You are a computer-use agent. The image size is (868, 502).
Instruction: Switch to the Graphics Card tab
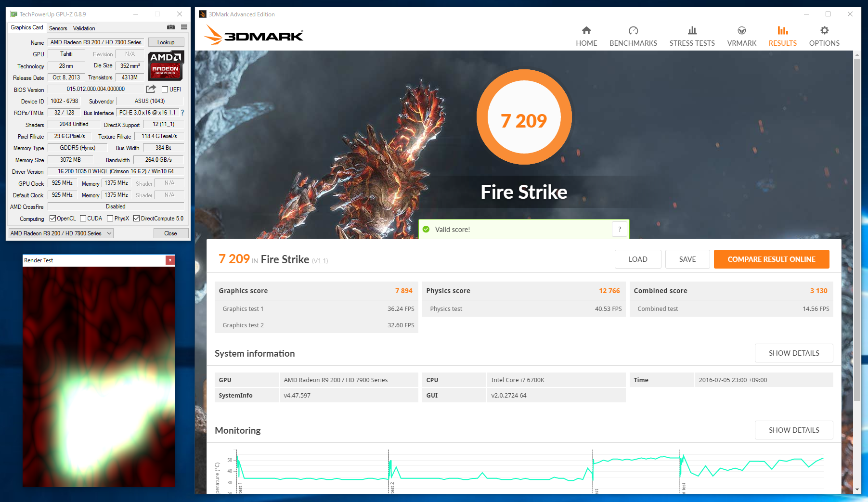pyautogui.click(x=27, y=27)
